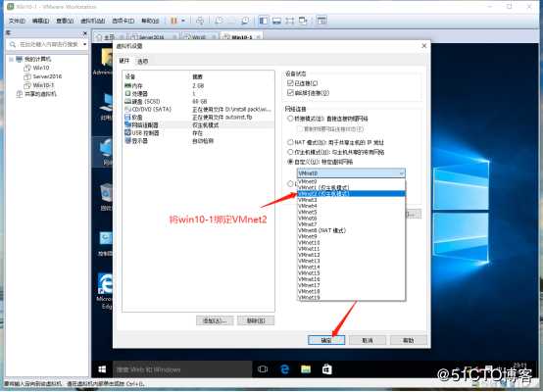Choose VMnet8 (NAT 模式) from the list
Screen dimensions: 543x392
pyautogui.click(x=351, y=230)
